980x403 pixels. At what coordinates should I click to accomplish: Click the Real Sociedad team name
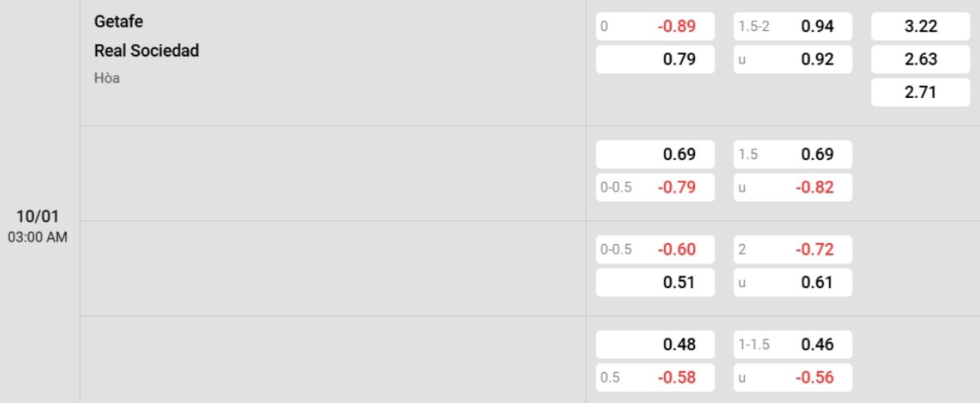click(x=146, y=51)
